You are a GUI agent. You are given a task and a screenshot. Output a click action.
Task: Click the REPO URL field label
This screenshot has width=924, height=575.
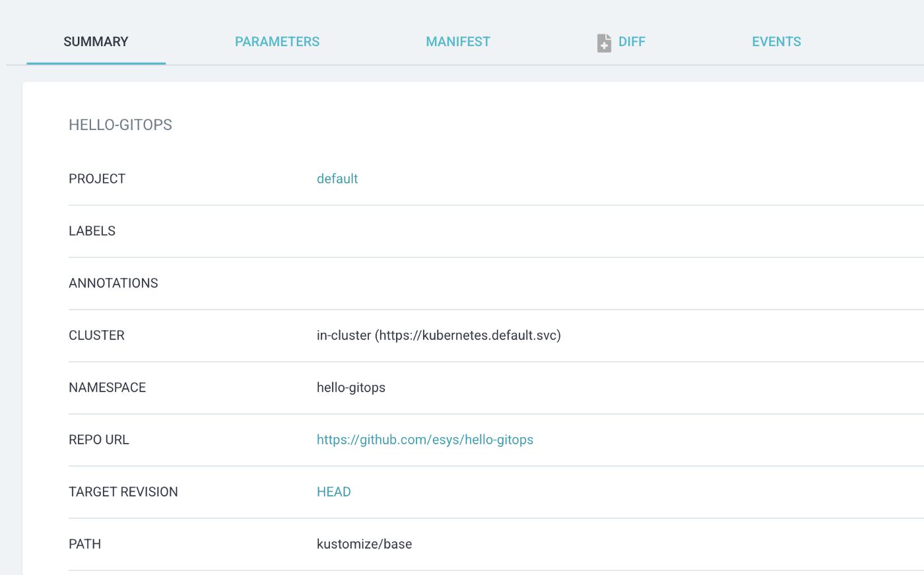click(99, 440)
